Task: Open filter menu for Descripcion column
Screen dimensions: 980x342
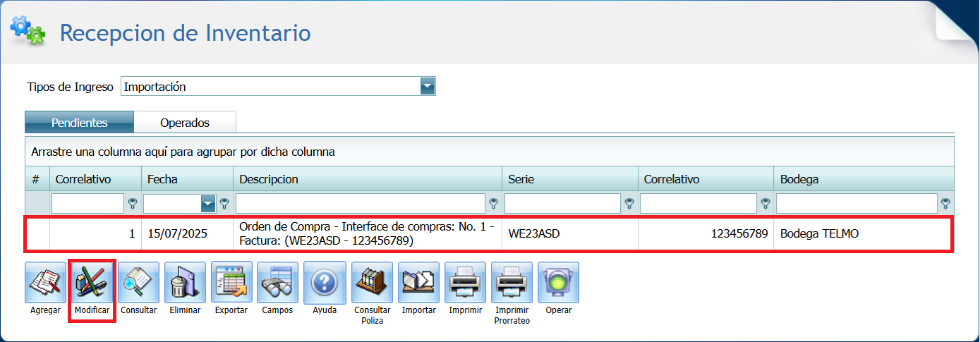Action: pyautogui.click(x=493, y=203)
